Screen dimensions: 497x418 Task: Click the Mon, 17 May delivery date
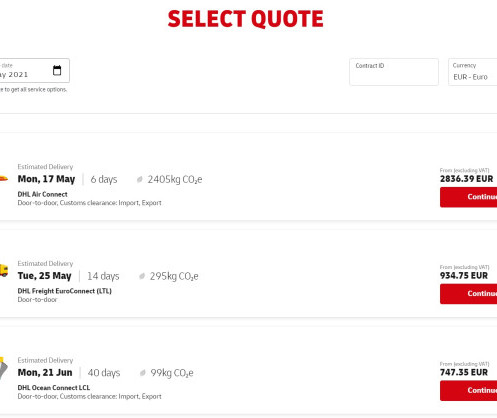46,179
